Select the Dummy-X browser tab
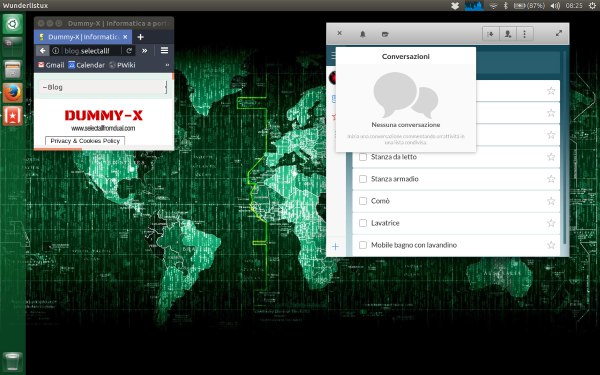The image size is (600, 375). pyautogui.click(x=83, y=37)
